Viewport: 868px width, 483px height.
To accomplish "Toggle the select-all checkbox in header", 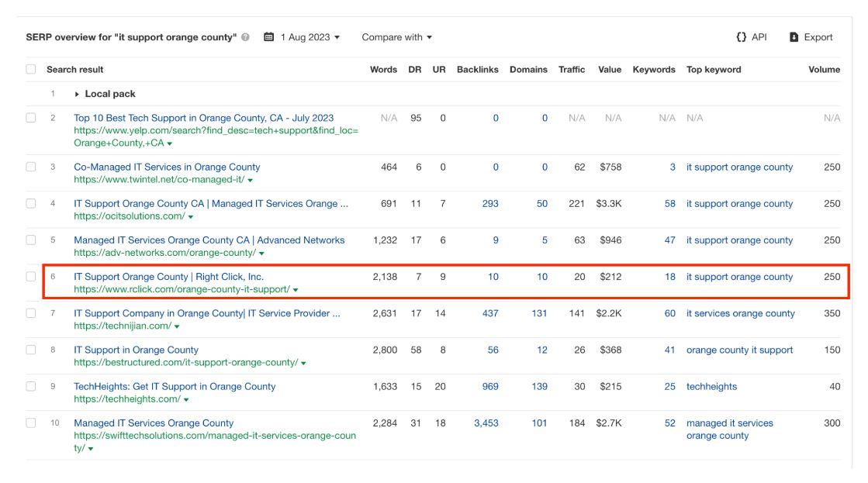I will coord(31,69).
